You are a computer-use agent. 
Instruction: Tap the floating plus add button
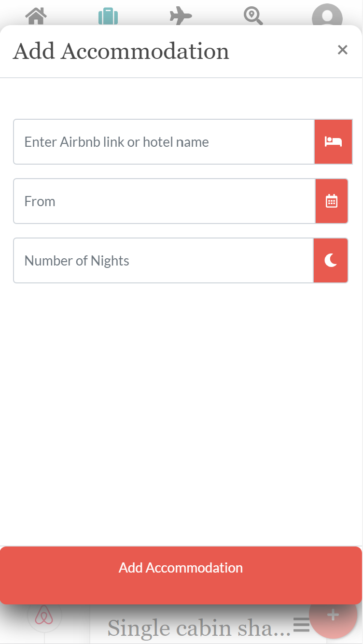point(333,616)
